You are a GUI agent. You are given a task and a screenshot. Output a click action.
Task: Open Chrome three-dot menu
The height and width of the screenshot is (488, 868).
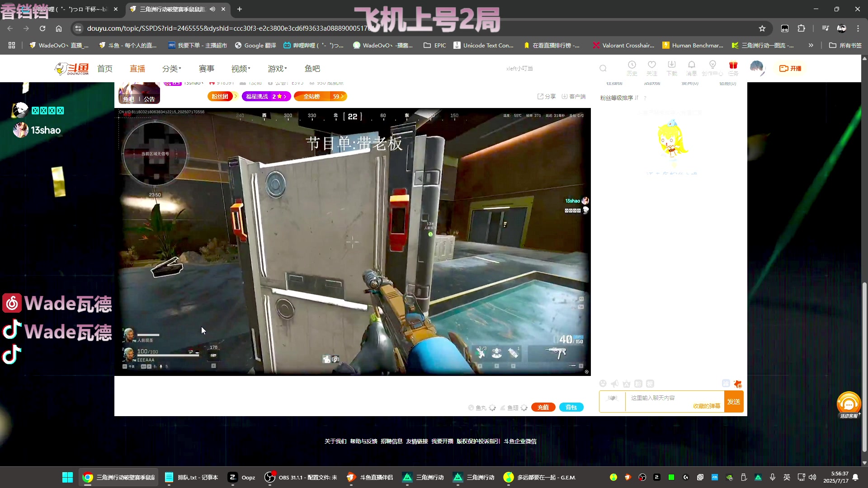point(858,28)
